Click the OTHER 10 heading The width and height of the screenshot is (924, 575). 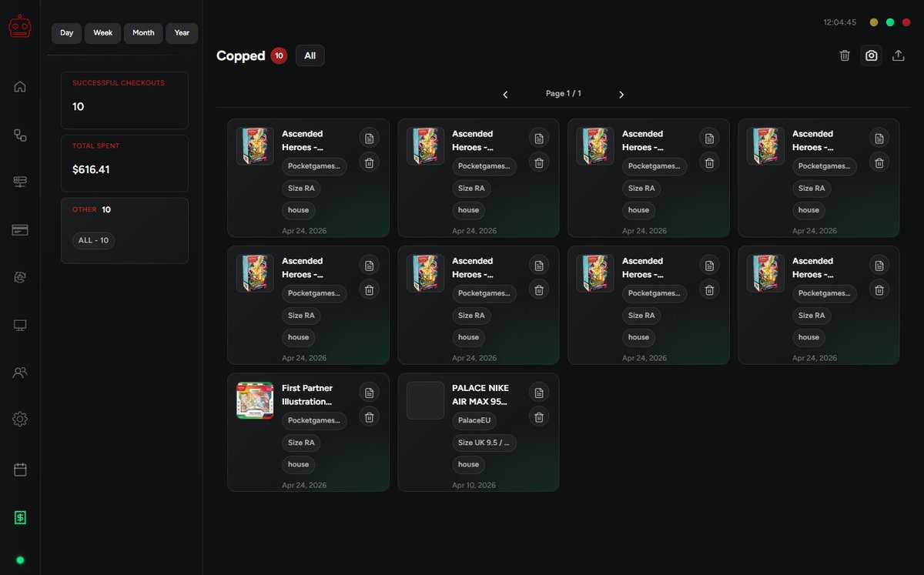pyautogui.click(x=92, y=209)
